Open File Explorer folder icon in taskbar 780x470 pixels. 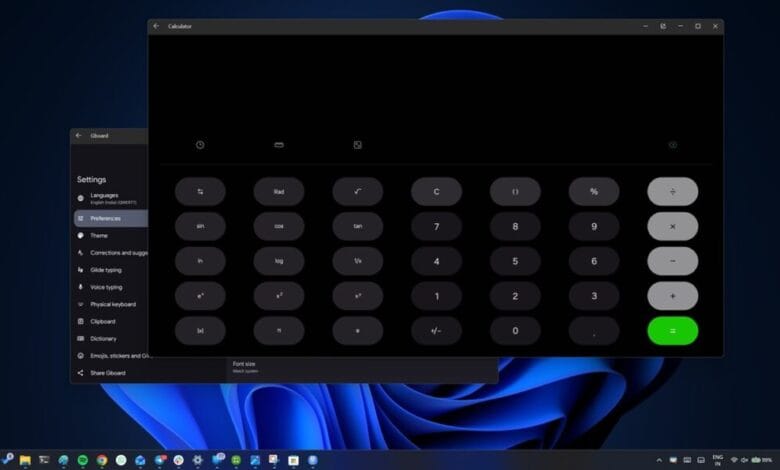point(25,460)
